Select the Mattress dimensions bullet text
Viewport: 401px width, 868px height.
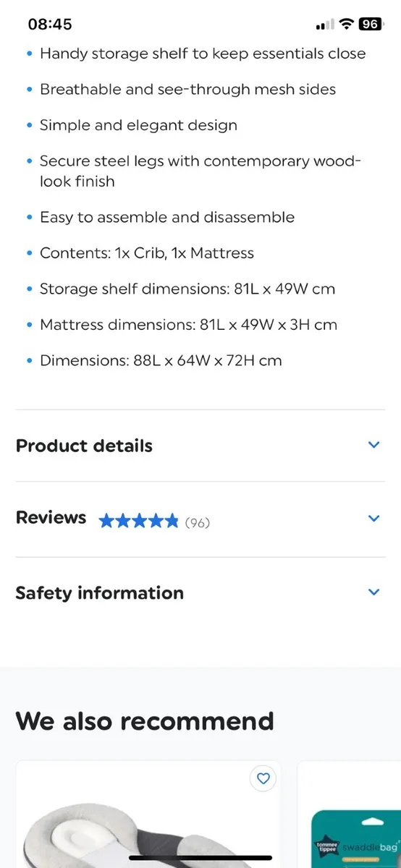click(188, 325)
